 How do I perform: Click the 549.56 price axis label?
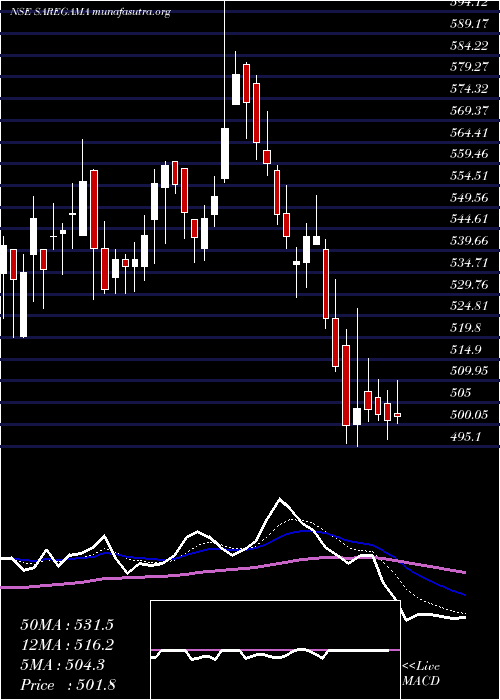(468, 197)
